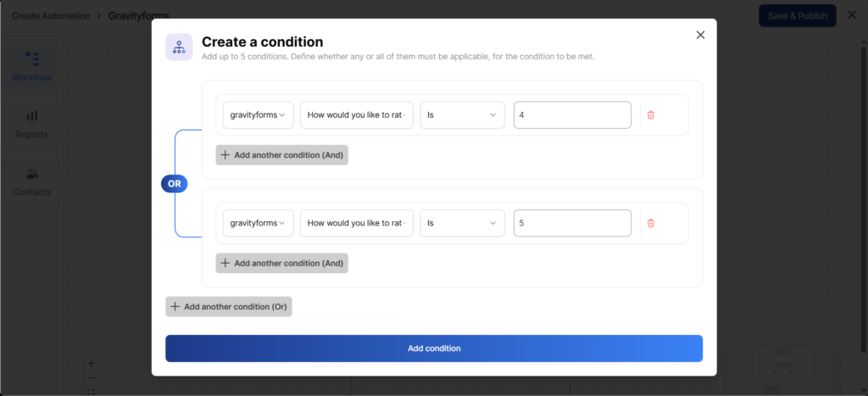The image size is (868, 396).
Task: Open the first 'Is' operator dropdown
Action: (x=462, y=115)
